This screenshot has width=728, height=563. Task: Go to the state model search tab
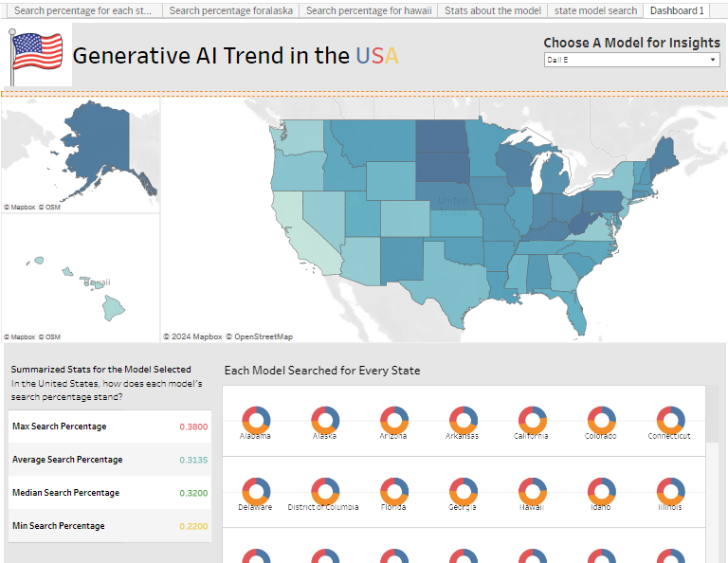(x=596, y=10)
